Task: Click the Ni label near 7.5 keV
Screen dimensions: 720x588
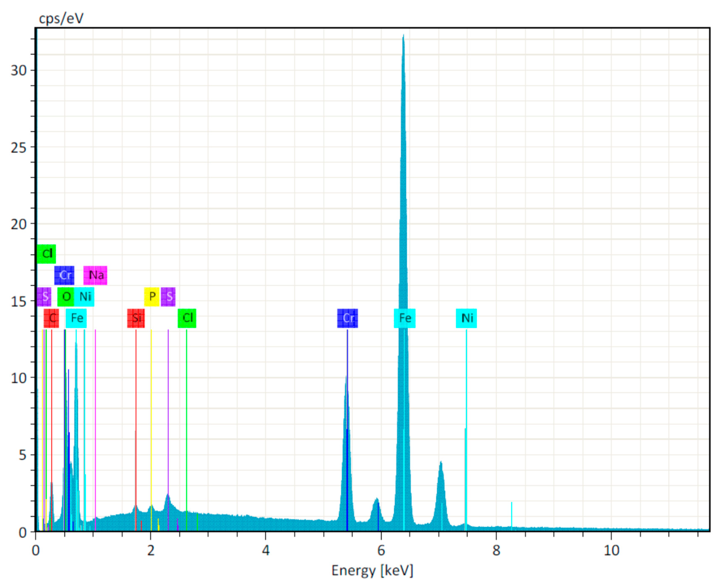Action: [466, 318]
